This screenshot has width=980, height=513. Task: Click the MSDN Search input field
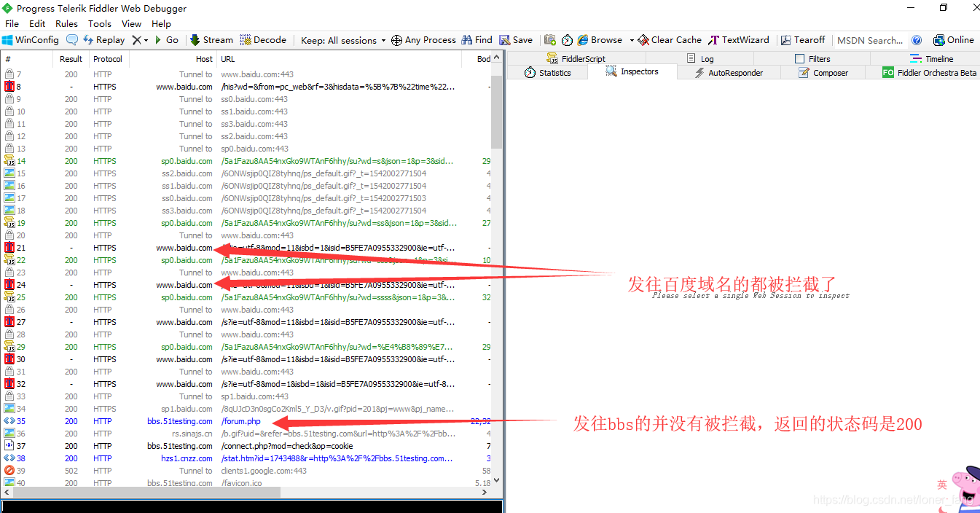pyautogui.click(x=870, y=40)
